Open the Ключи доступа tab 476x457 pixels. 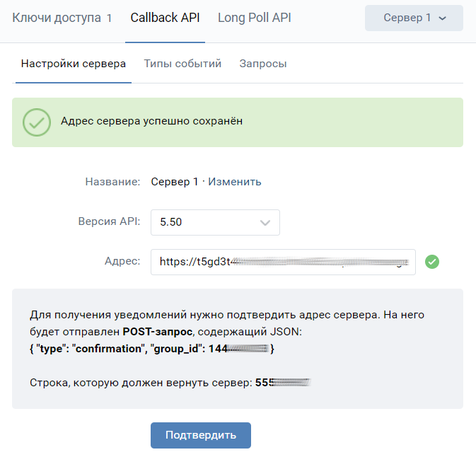point(62,18)
